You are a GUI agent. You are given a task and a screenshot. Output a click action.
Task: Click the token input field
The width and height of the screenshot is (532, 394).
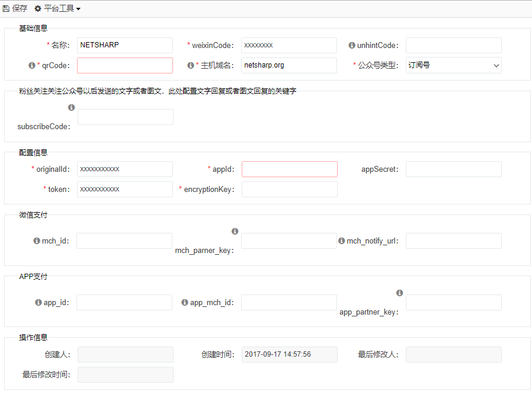click(x=125, y=190)
